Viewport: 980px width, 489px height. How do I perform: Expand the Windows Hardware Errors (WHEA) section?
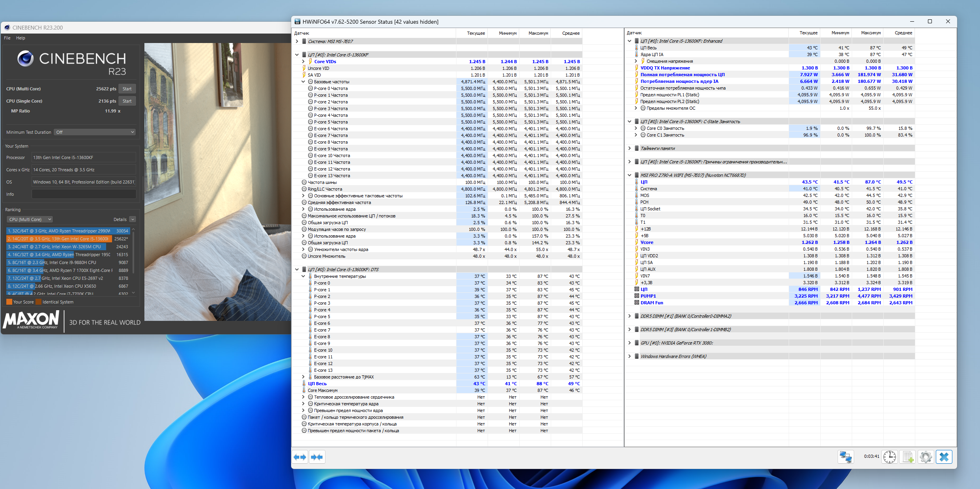click(x=630, y=356)
